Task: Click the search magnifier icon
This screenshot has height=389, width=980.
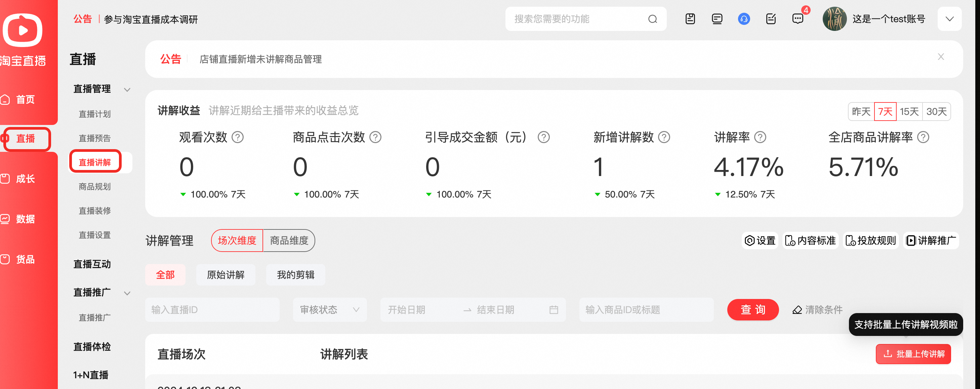Action: click(x=652, y=19)
